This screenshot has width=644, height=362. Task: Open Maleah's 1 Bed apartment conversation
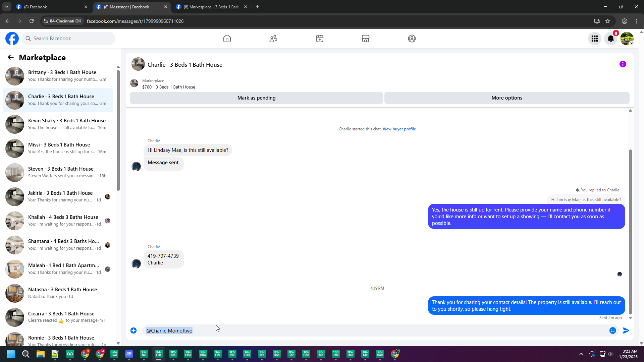[x=58, y=269]
